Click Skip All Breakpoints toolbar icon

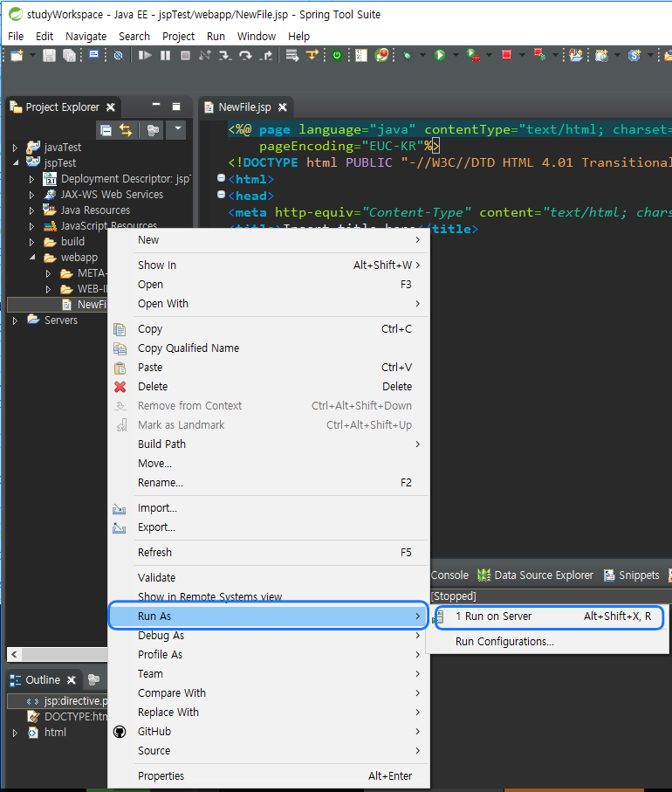pyautogui.click(x=118, y=55)
